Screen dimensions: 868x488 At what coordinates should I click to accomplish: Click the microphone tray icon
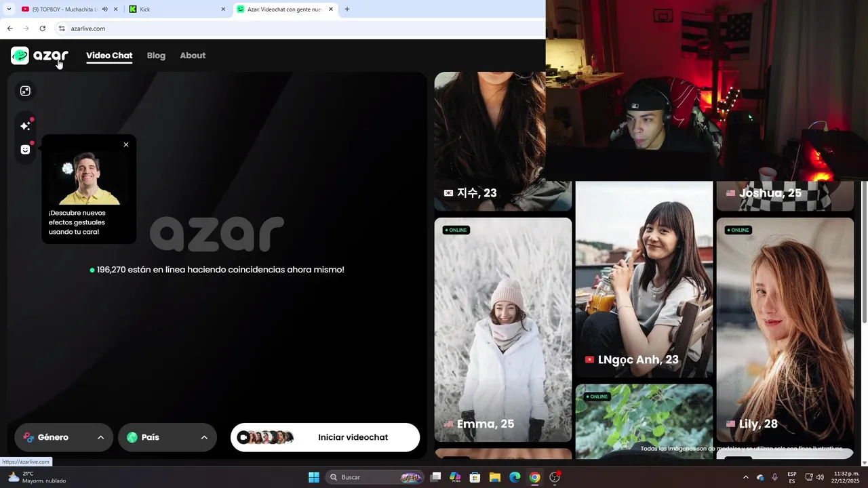click(x=775, y=477)
